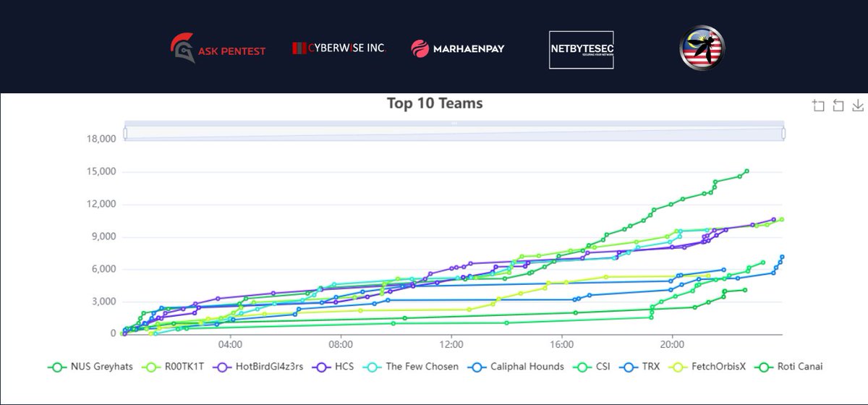Grab the left handle of zoom slider
The height and width of the screenshot is (405, 868).
[x=124, y=133]
